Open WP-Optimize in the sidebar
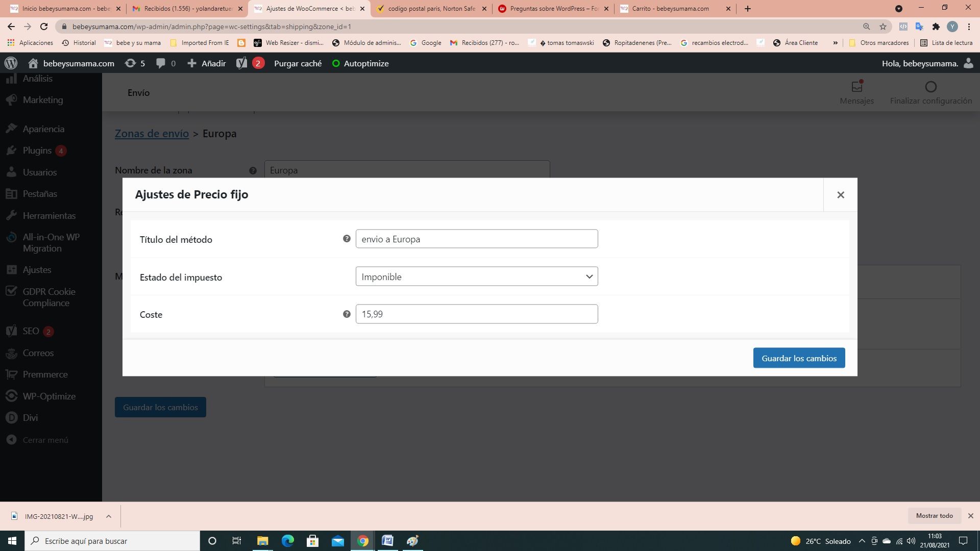The height and width of the screenshot is (551, 980). coord(49,396)
